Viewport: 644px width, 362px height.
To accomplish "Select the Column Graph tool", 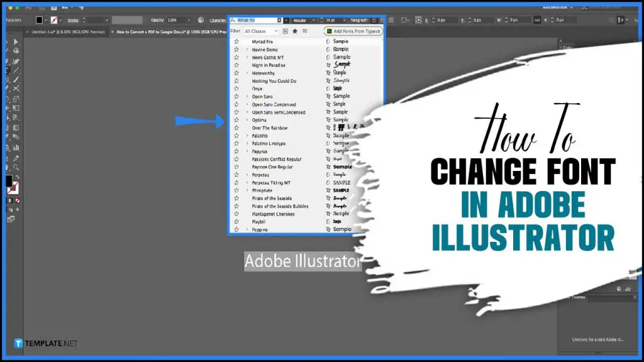I will [16, 147].
